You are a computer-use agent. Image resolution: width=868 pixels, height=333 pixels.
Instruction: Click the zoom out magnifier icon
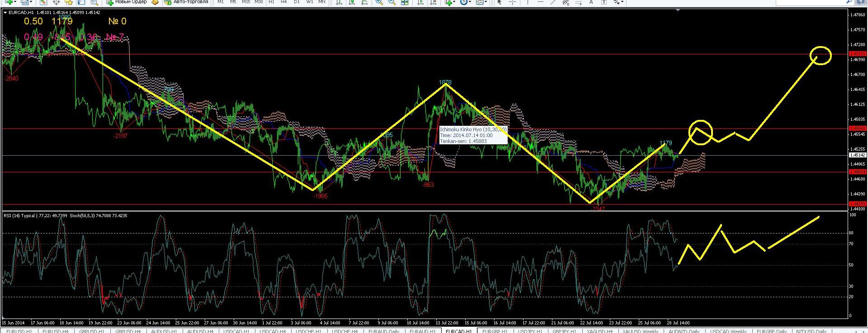tap(392, 2)
